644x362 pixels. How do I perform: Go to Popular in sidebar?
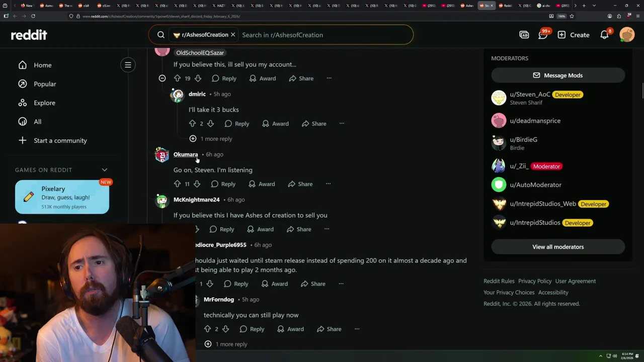pos(45,84)
